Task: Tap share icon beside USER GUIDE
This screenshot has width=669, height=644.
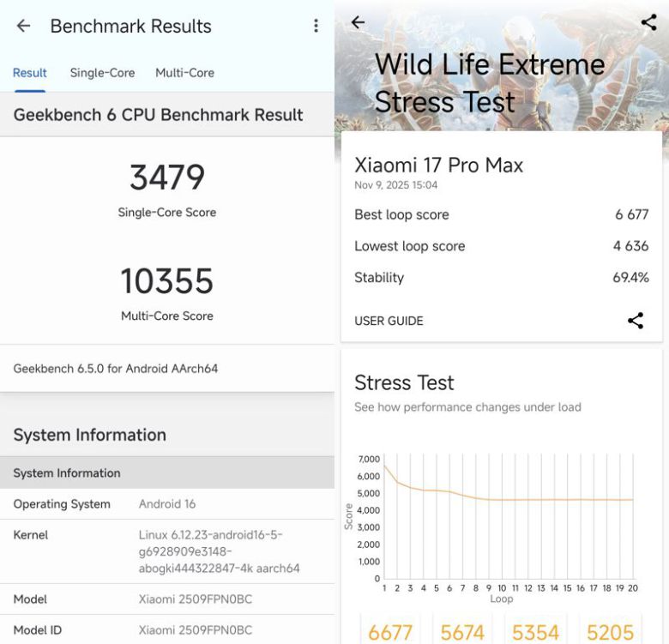Action: tap(635, 321)
